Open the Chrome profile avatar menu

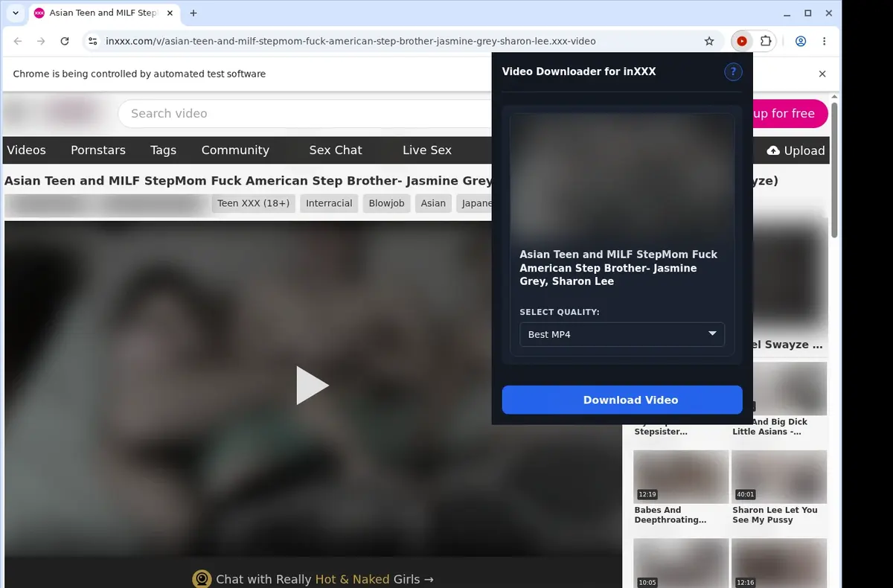(801, 42)
